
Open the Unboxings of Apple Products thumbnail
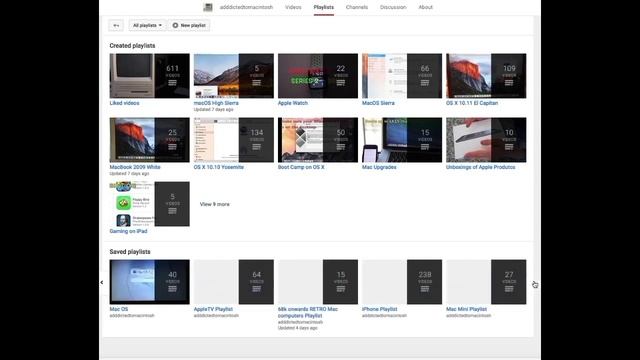486,140
